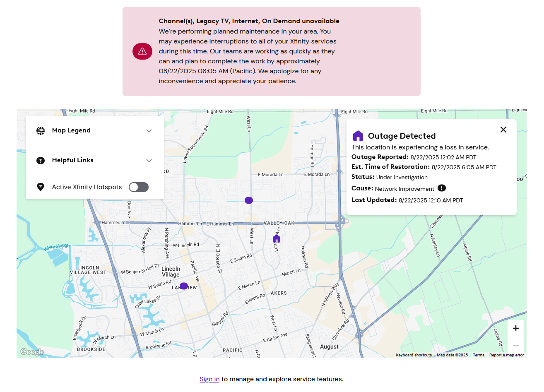
Task: Close the Outage Detected popup
Action: coord(503,130)
